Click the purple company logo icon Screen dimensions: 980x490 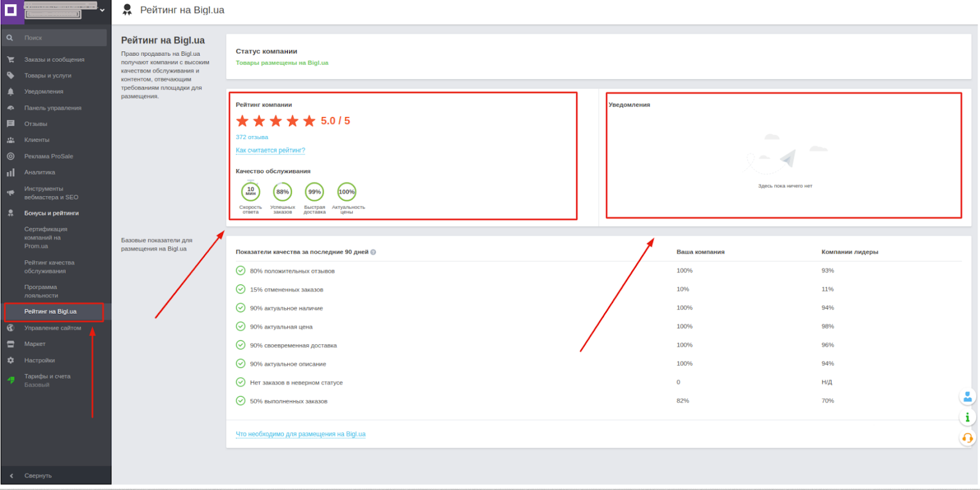pos(10,10)
